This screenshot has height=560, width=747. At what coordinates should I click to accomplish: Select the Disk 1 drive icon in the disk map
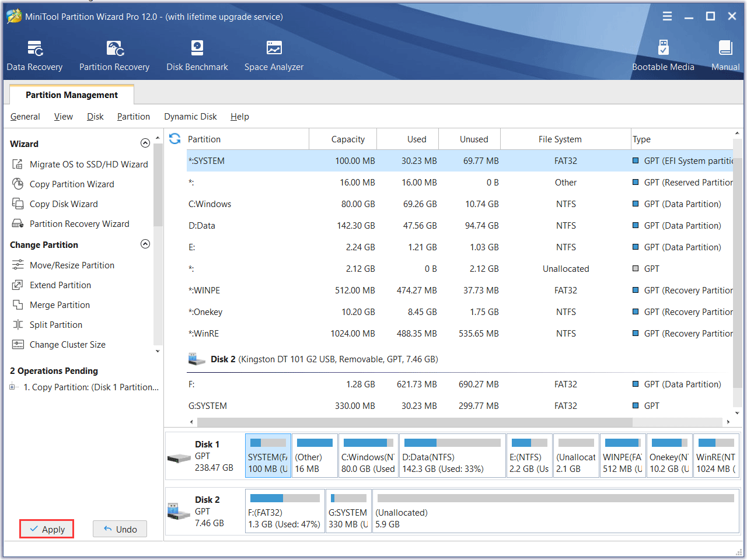pyautogui.click(x=179, y=458)
